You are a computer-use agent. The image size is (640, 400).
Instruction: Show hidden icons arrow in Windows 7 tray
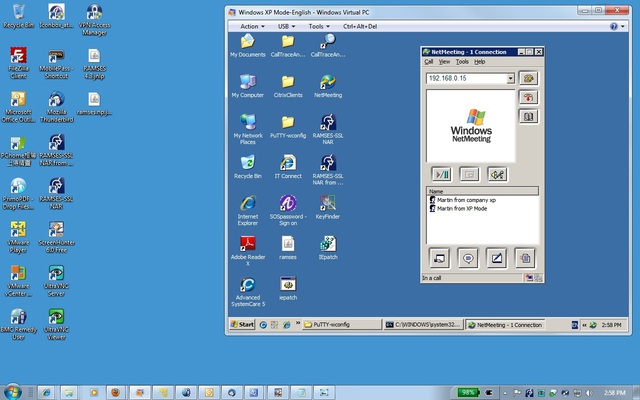(505, 393)
